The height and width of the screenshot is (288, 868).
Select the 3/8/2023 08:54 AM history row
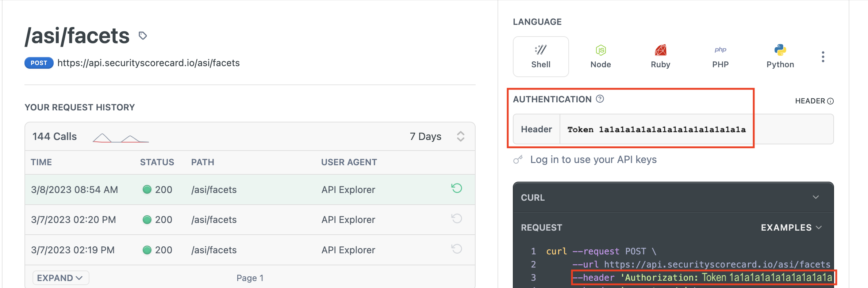pyautogui.click(x=250, y=189)
